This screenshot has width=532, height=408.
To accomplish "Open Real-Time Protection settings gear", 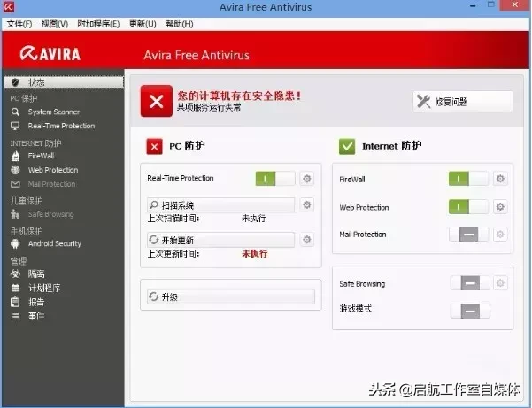I will click(x=306, y=179).
